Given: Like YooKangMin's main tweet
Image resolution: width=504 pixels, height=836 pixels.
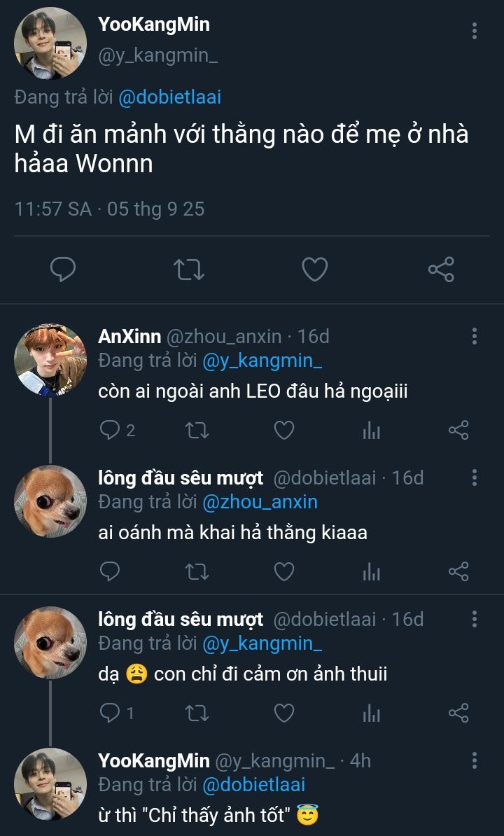Looking at the screenshot, I should click(x=314, y=270).
